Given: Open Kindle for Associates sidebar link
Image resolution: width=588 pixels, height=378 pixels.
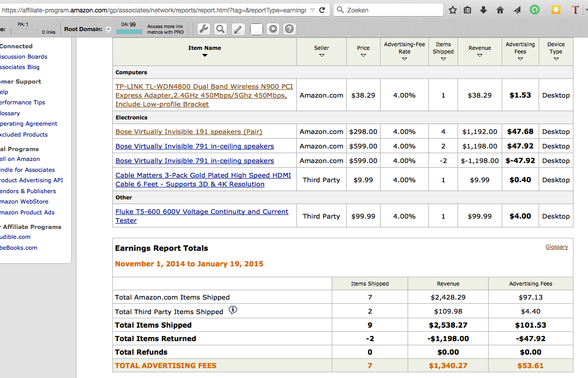Looking at the screenshot, I should coord(28,170).
